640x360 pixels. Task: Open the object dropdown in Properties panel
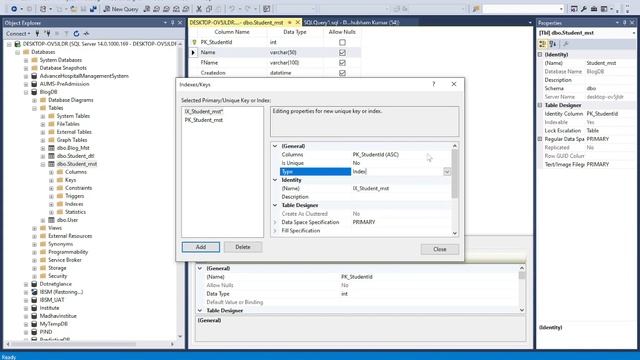634,33
